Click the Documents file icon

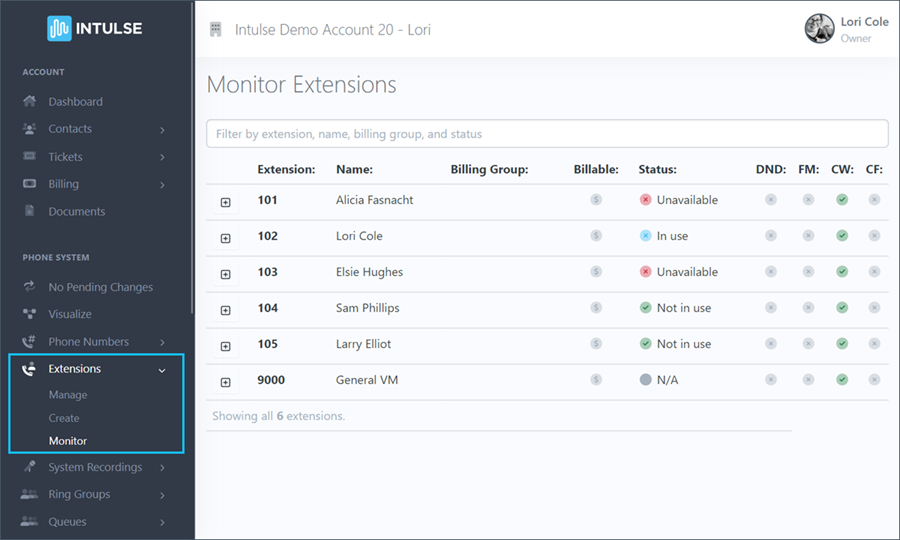pos(29,211)
